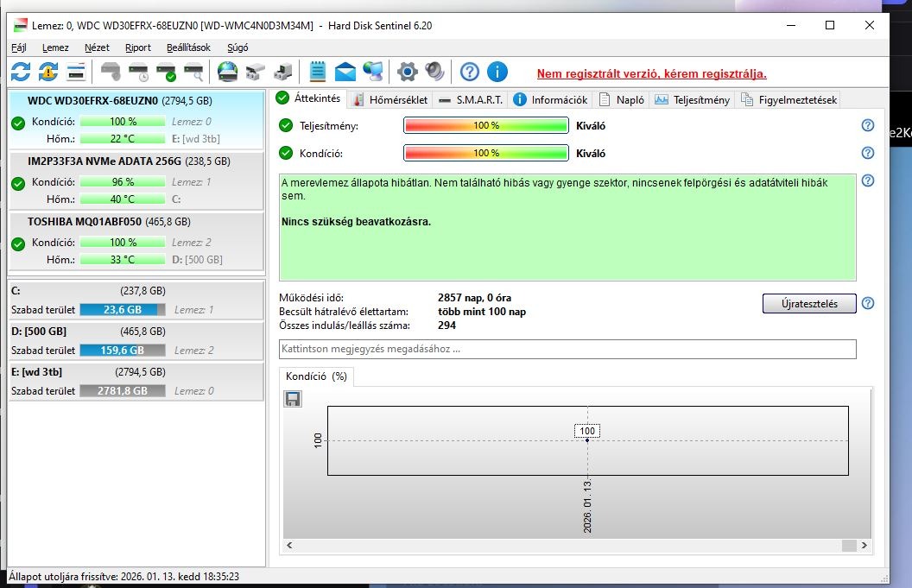Screen dimensions: 912x588
Task: Click the chart scrollbar left arrow
Action: (289, 545)
